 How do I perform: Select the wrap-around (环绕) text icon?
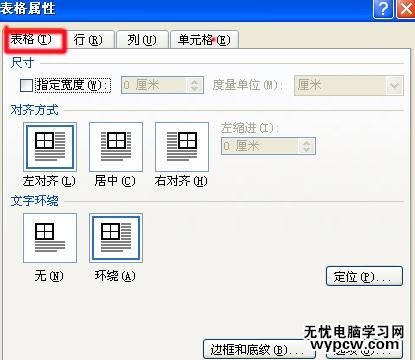tap(116, 238)
